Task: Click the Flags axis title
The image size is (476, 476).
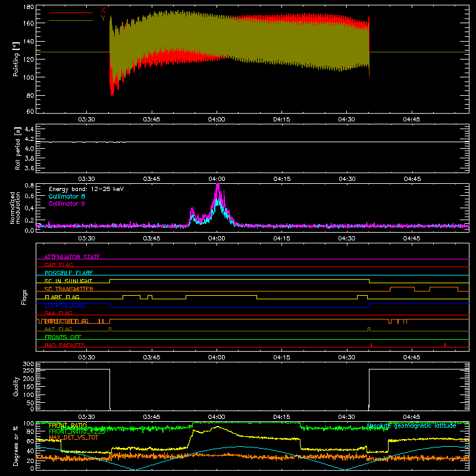Action: 24,297
